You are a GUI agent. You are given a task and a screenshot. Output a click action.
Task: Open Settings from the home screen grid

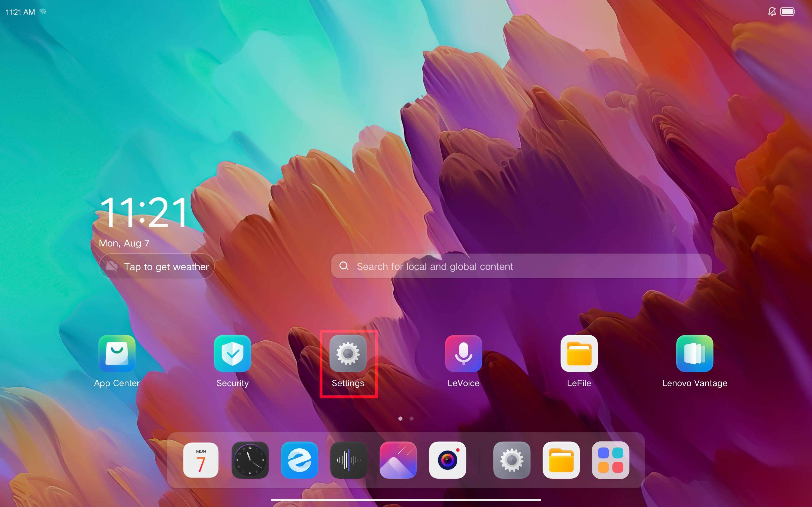348,354
